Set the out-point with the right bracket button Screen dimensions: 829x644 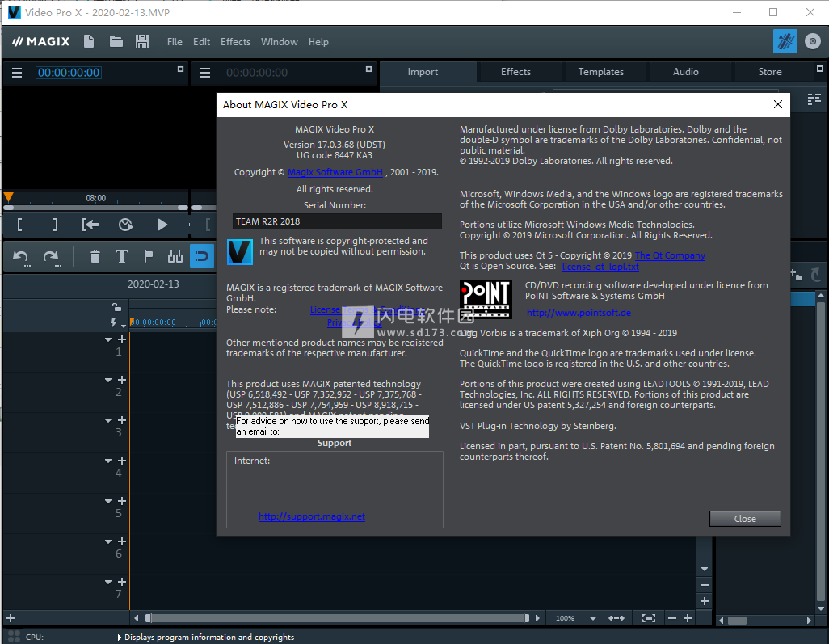tap(55, 225)
